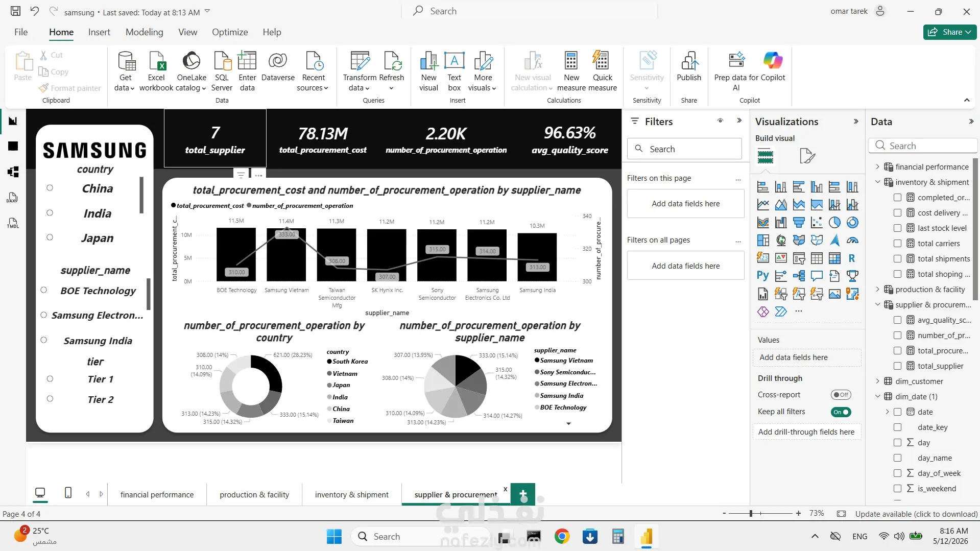Check the total carriers field checkbox
Screen dimensions: 980x551
897,244
